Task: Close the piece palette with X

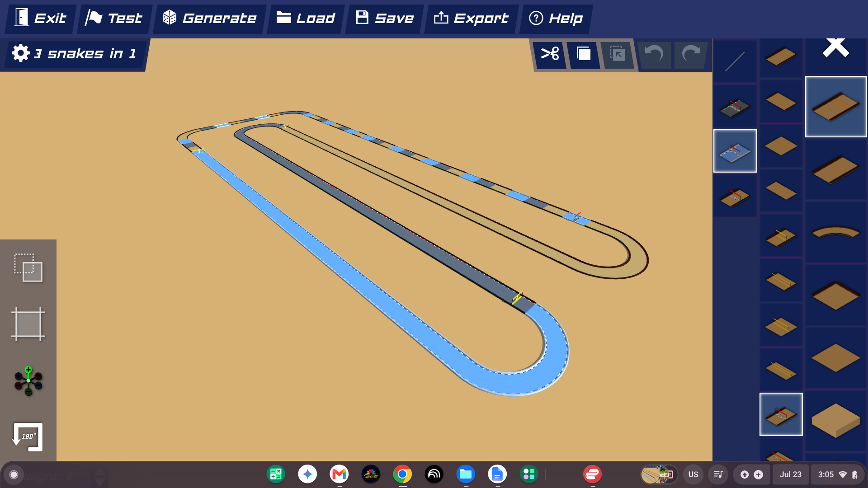Action: click(x=836, y=47)
